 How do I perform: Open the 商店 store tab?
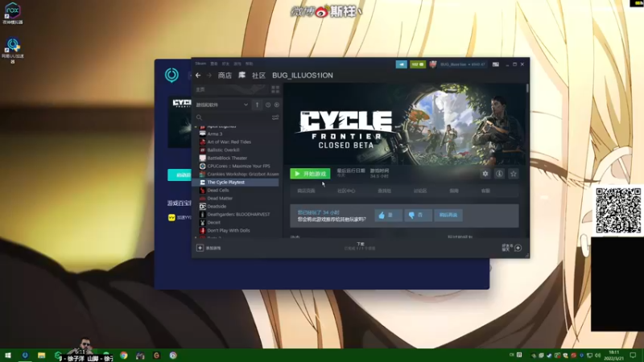pyautogui.click(x=225, y=76)
